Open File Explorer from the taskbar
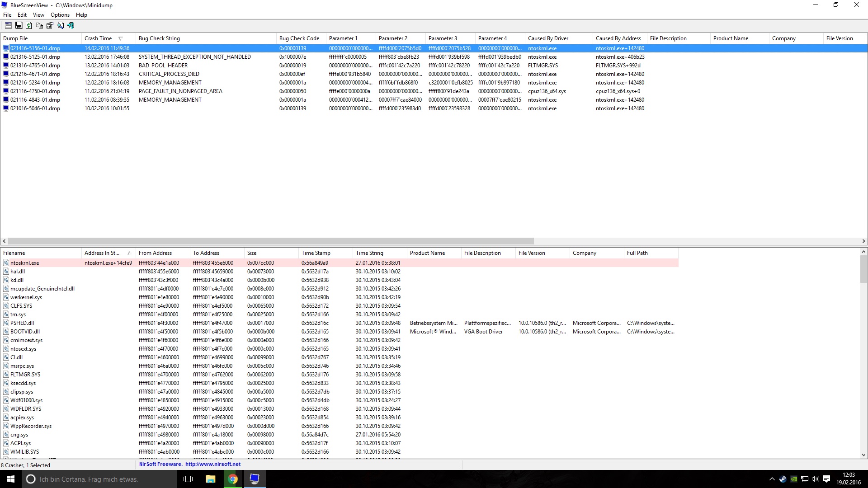This screenshot has height=488, width=868. (x=211, y=479)
